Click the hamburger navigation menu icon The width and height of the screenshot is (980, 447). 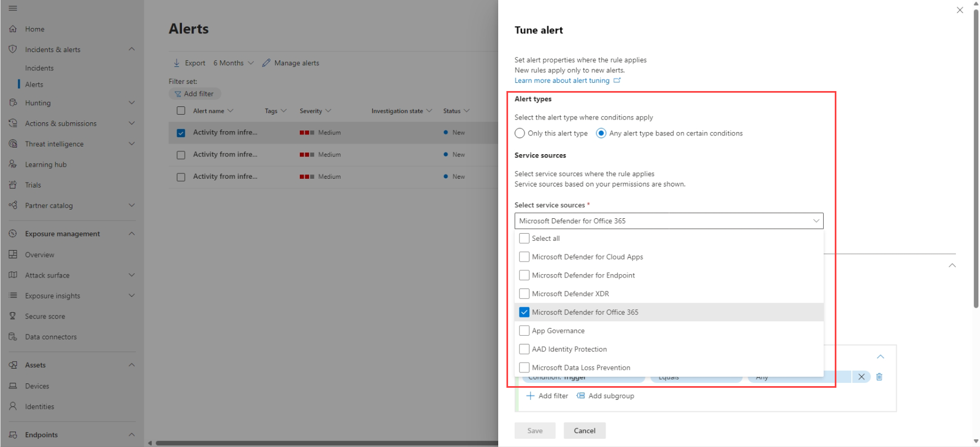pyautogui.click(x=13, y=8)
